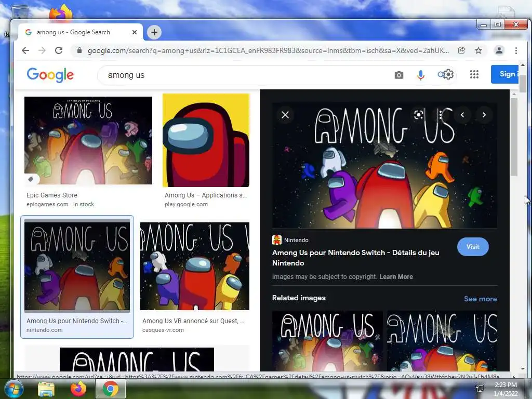Click the padlock site info icon
The height and width of the screenshot is (399, 532).
coord(79,50)
